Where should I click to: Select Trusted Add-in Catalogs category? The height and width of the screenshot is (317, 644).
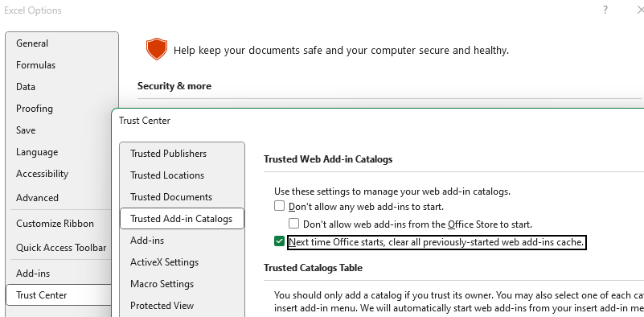(x=182, y=219)
